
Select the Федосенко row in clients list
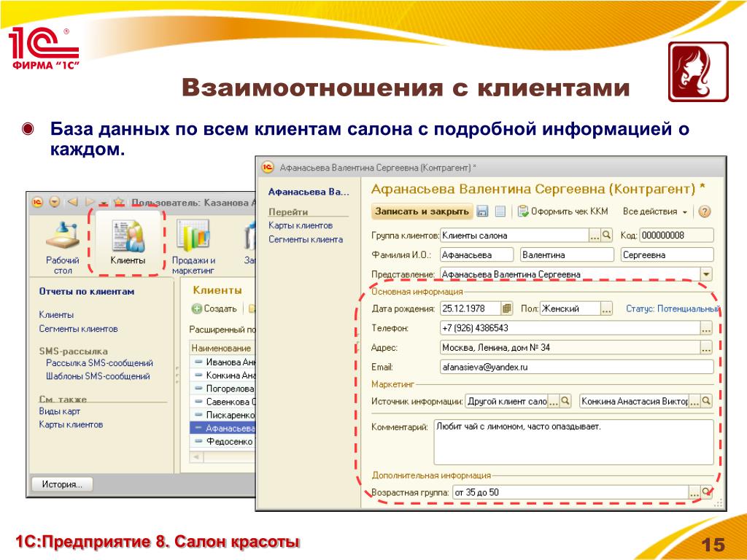click(223, 441)
